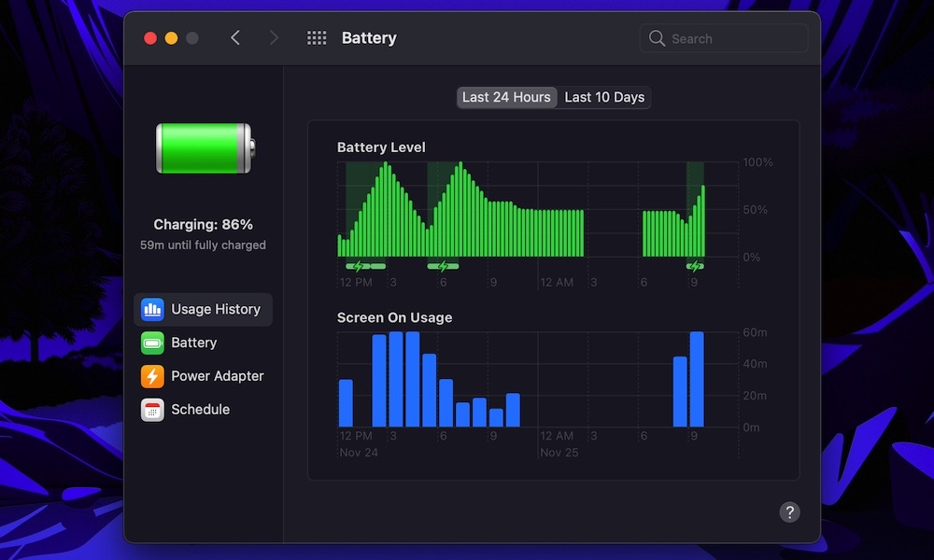Click the magnifying glass search icon
This screenshot has height=560, width=934.
pyautogui.click(x=657, y=38)
